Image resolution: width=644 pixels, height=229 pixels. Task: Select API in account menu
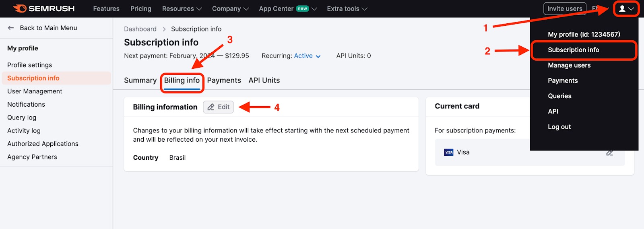(553, 111)
